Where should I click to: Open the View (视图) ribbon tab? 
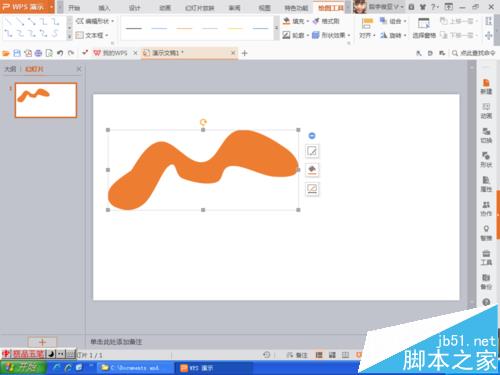pyautogui.click(x=265, y=8)
